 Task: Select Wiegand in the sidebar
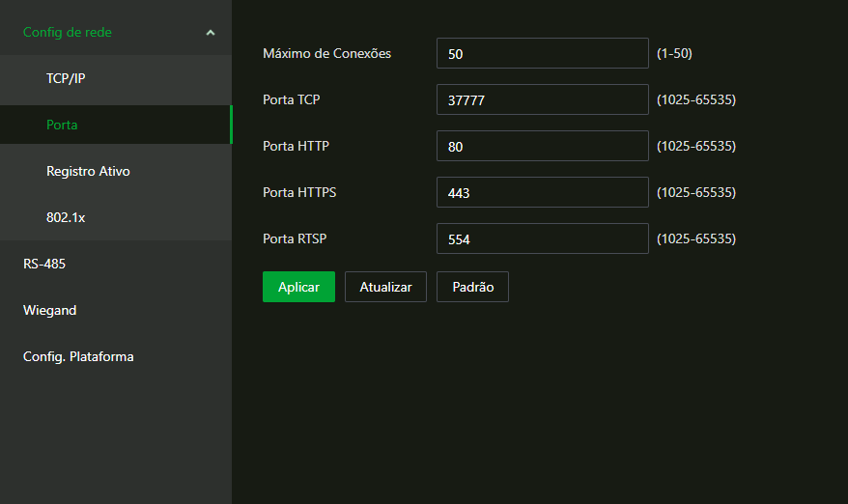click(116, 310)
